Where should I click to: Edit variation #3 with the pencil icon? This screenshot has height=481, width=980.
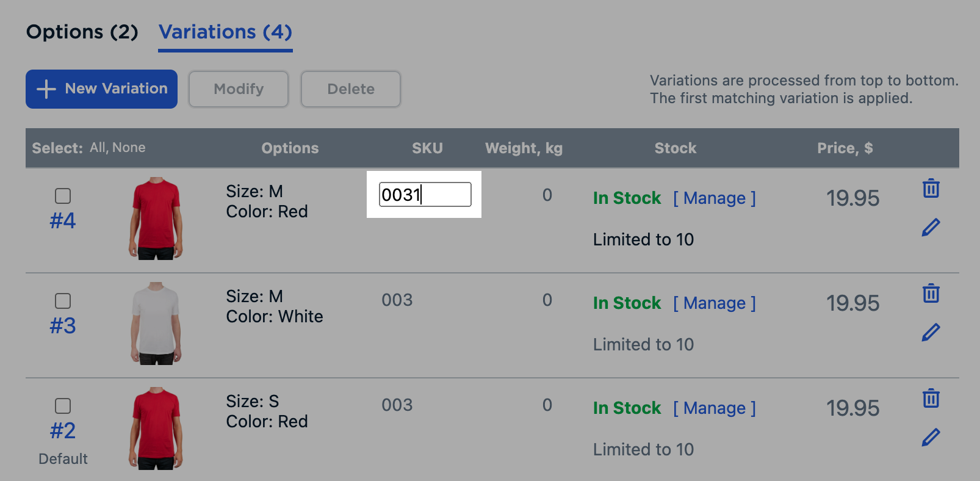(x=931, y=331)
